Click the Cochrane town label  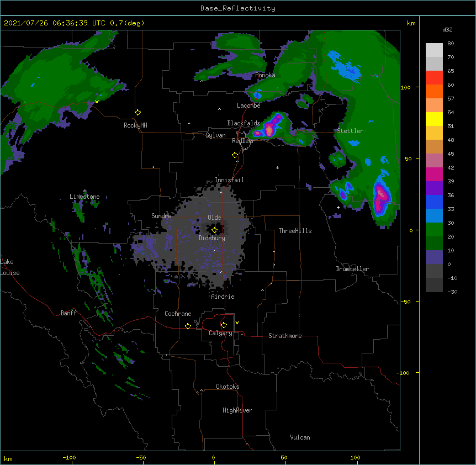178,314
